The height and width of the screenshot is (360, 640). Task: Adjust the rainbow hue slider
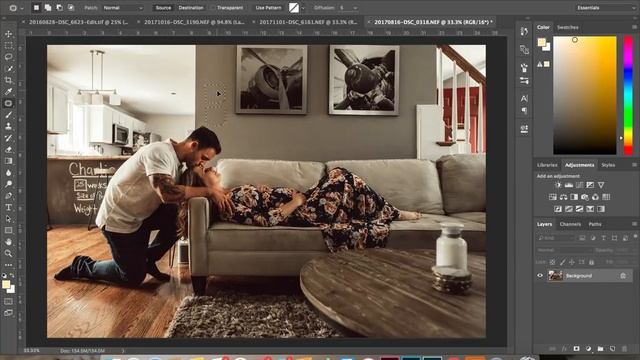coord(629,95)
